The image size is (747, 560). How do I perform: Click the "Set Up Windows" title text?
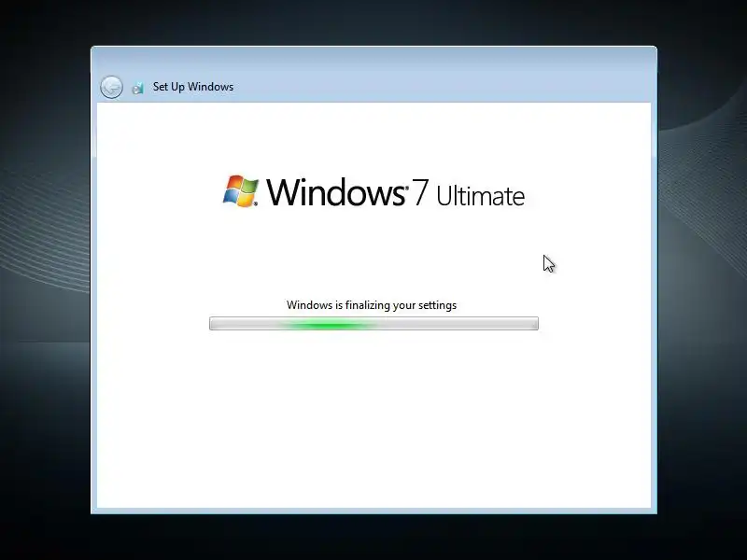tap(193, 87)
